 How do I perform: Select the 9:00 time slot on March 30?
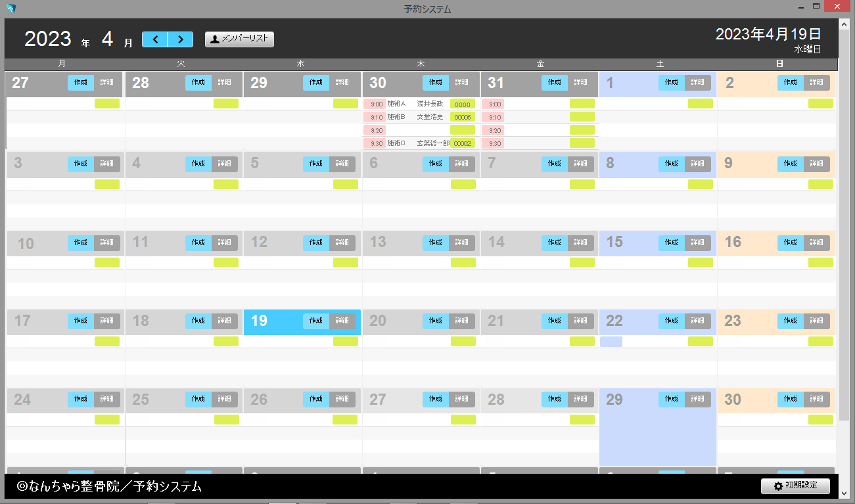(375, 104)
